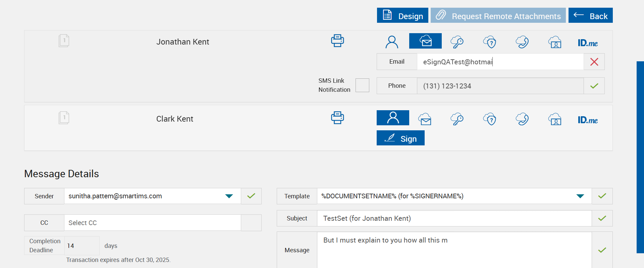Screen dimensions: 644x268
Task: Click the Back button
Action: pos(590,16)
